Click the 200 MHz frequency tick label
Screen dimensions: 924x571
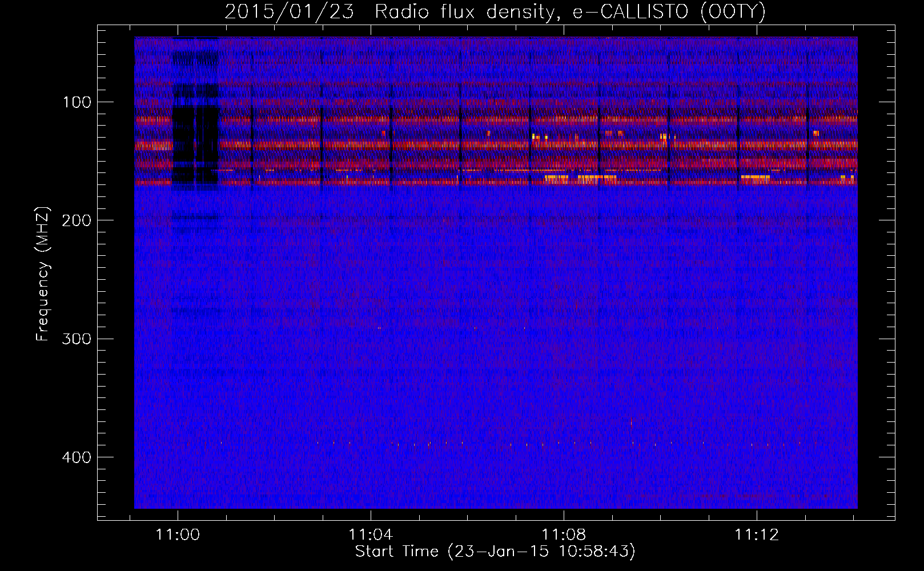[x=77, y=220]
